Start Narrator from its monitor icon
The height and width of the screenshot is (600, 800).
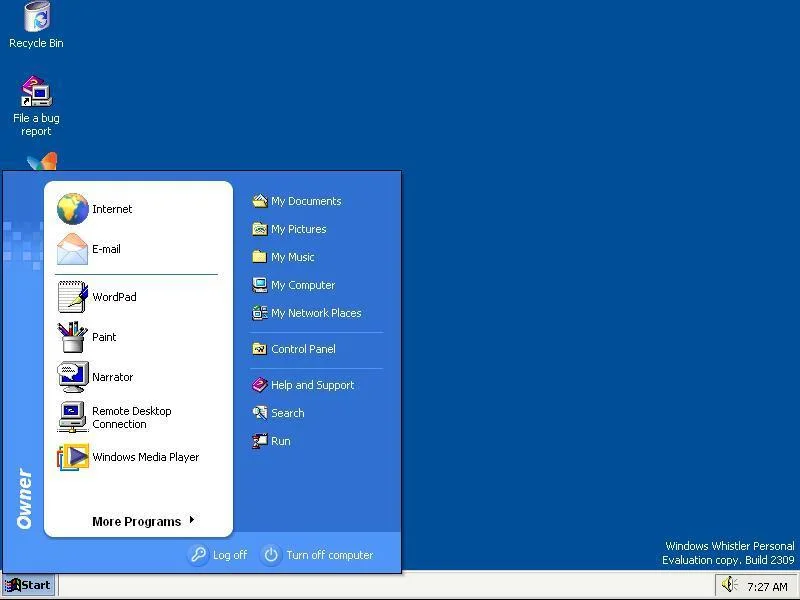click(72, 377)
